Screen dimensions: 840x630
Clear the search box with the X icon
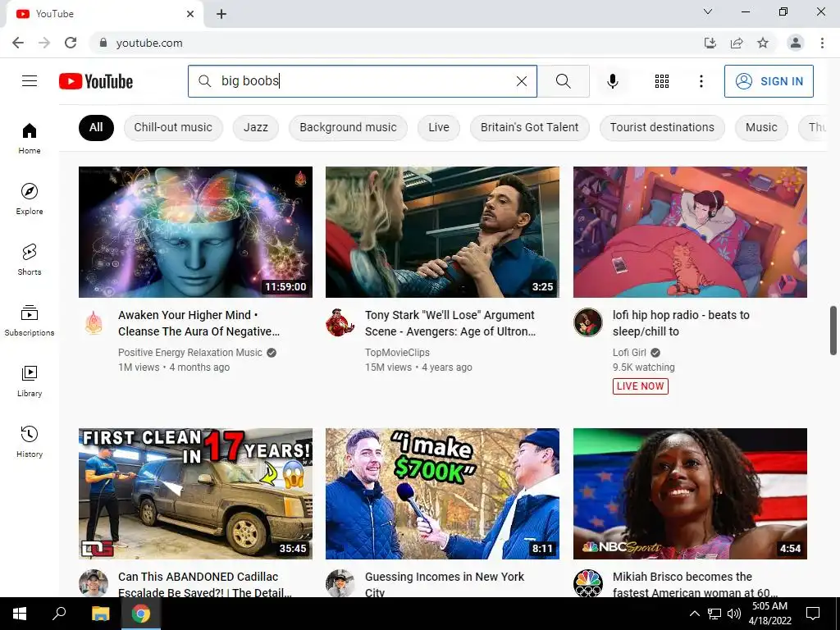521,81
